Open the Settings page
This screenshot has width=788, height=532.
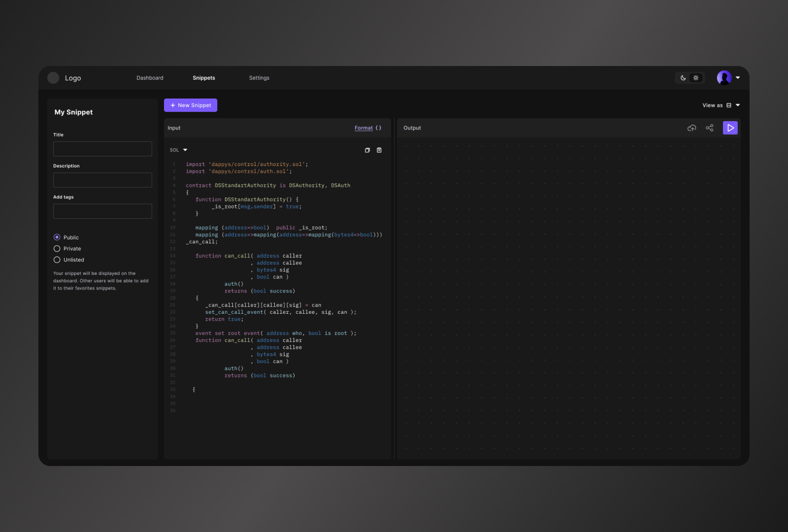tap(259, 77)
